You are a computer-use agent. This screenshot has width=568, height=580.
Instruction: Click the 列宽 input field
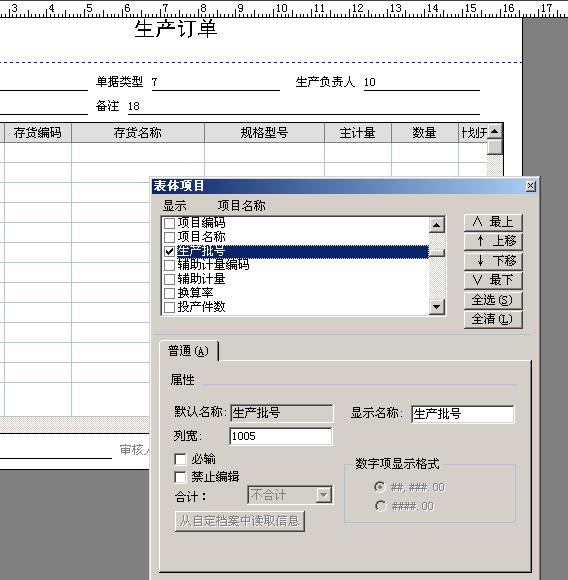tap(281, 436)
